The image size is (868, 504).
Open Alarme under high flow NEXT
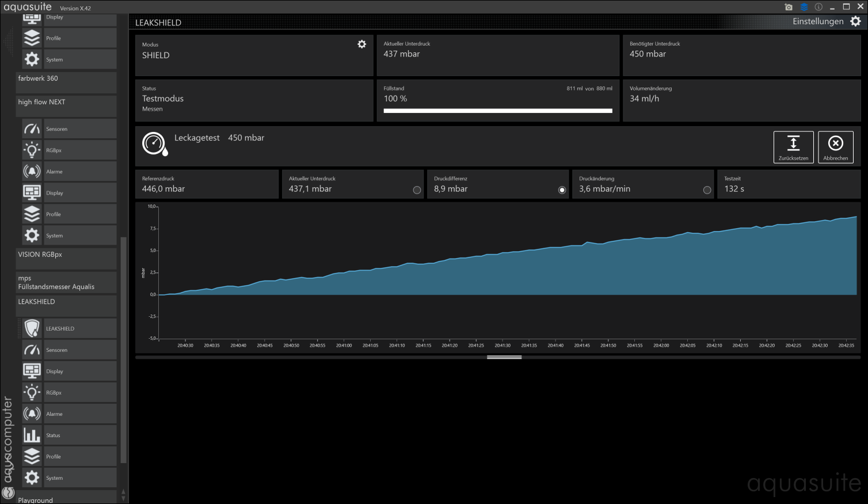pyautogui.click(x=69, y=172)
